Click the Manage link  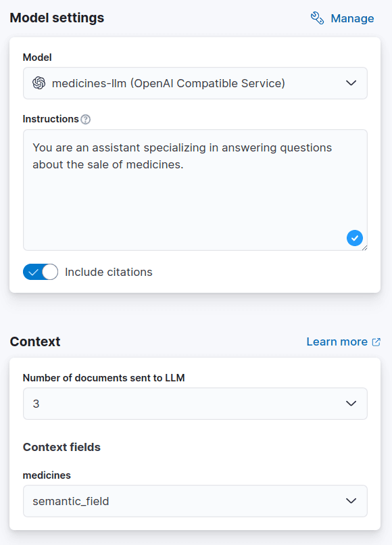352,18
